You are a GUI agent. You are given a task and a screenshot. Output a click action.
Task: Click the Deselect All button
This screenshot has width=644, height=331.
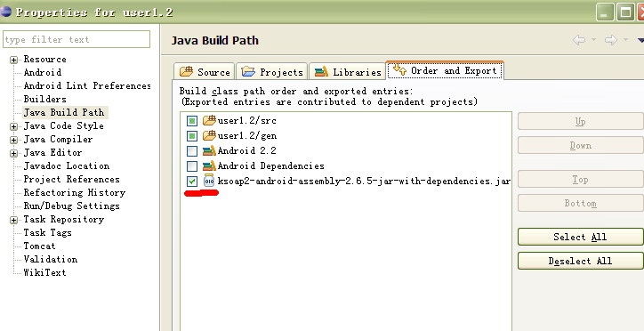click(x=580, y=261)
